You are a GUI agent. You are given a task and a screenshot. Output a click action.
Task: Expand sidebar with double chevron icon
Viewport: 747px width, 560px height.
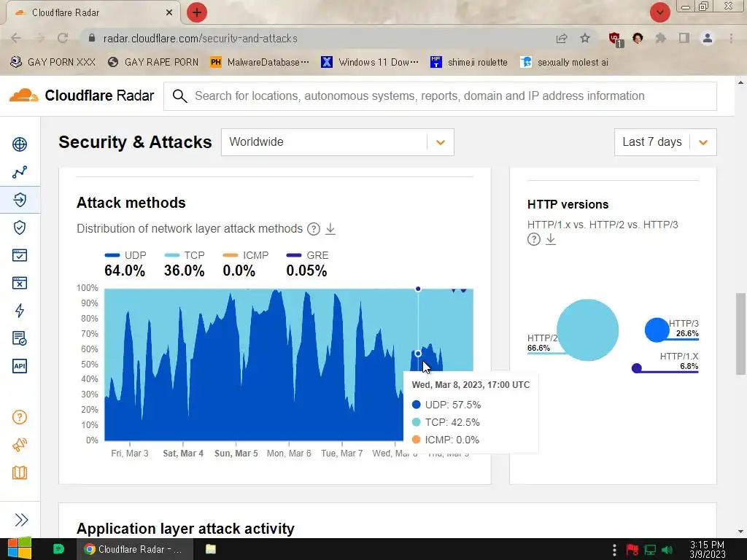tap(21, 519)
